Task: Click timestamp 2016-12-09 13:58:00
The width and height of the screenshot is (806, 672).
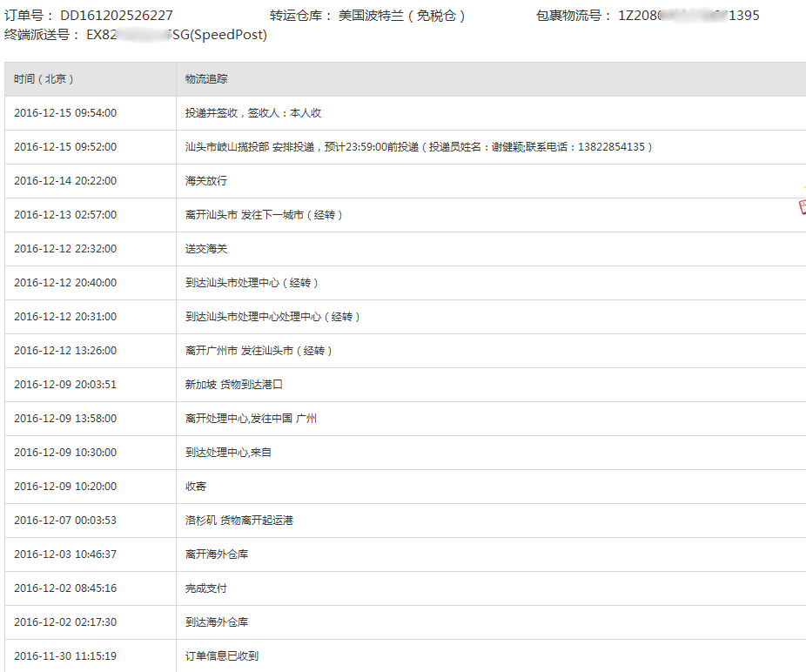Action: (x=65, y=418)
